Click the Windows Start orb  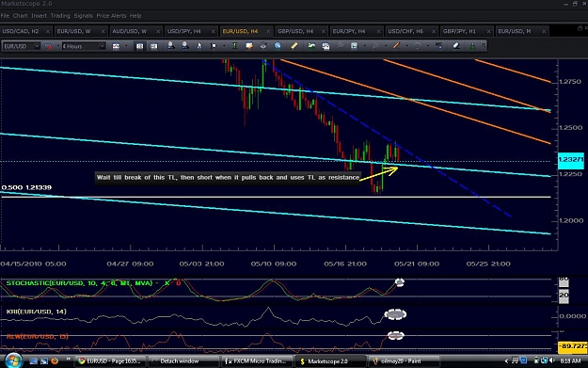coord(13,360)
